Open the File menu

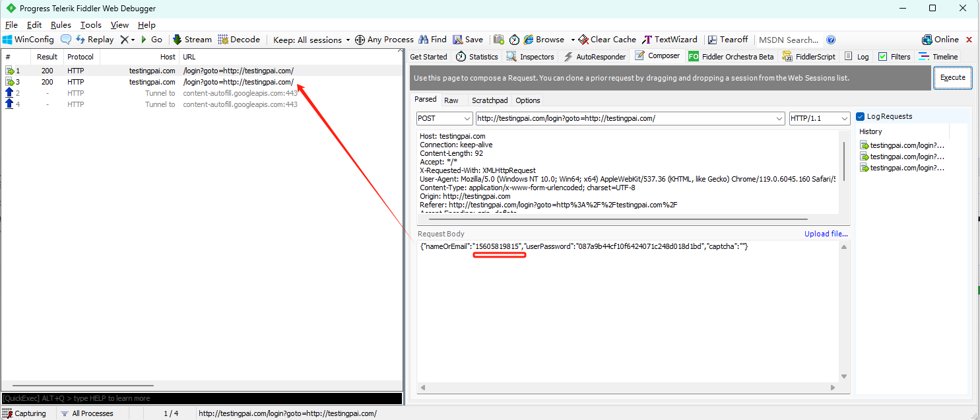11,25
